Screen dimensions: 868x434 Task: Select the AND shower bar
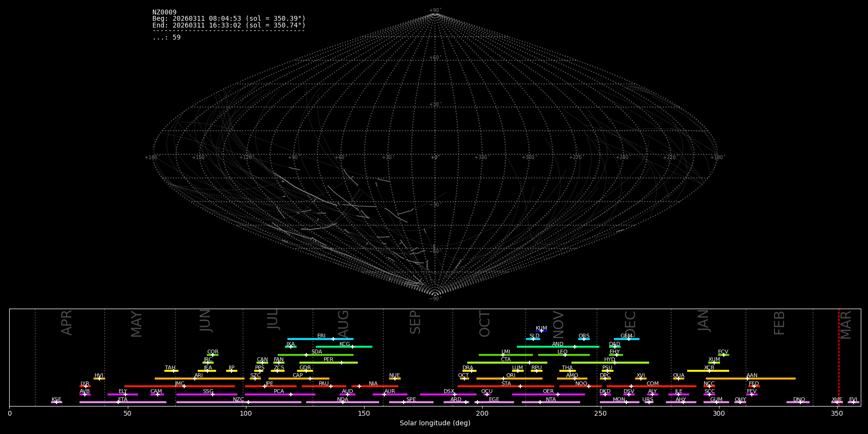tap(558, 347)
